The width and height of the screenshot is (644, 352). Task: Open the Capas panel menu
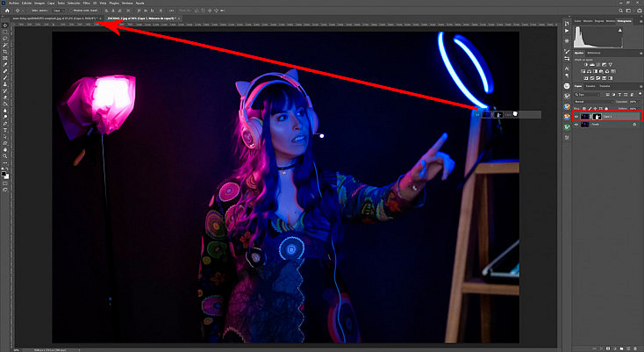tap(640, 86)
